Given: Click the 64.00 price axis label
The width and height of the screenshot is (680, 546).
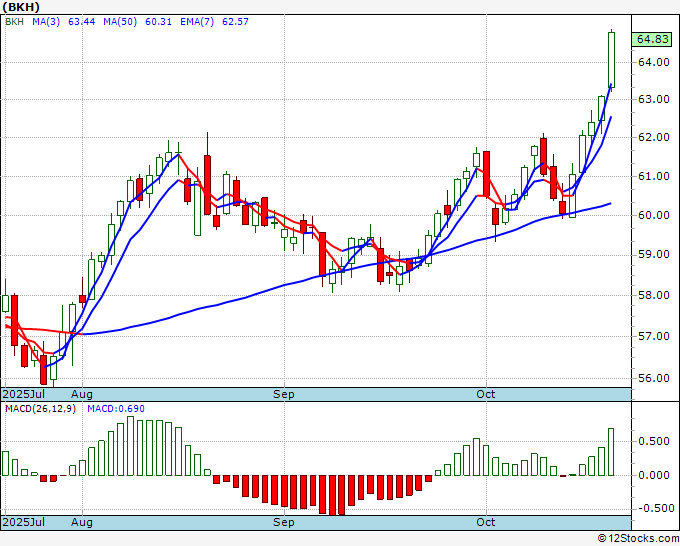Looking at the screenshot, I should point(654,62).
